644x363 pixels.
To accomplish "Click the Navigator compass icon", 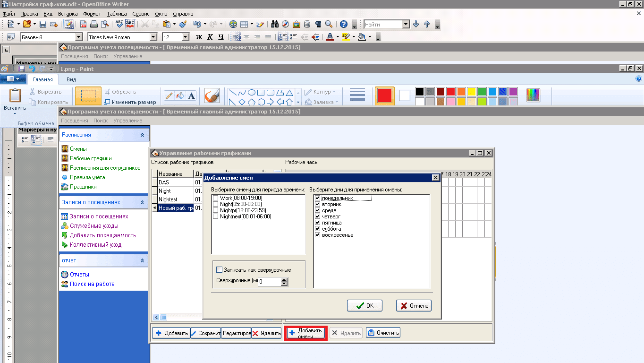I will point(286,24).
